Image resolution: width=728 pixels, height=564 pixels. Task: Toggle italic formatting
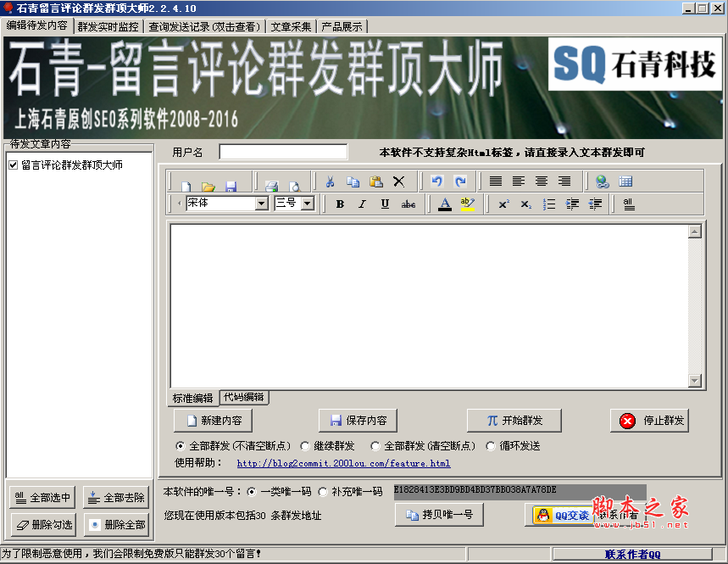click(x=362, y=204)
